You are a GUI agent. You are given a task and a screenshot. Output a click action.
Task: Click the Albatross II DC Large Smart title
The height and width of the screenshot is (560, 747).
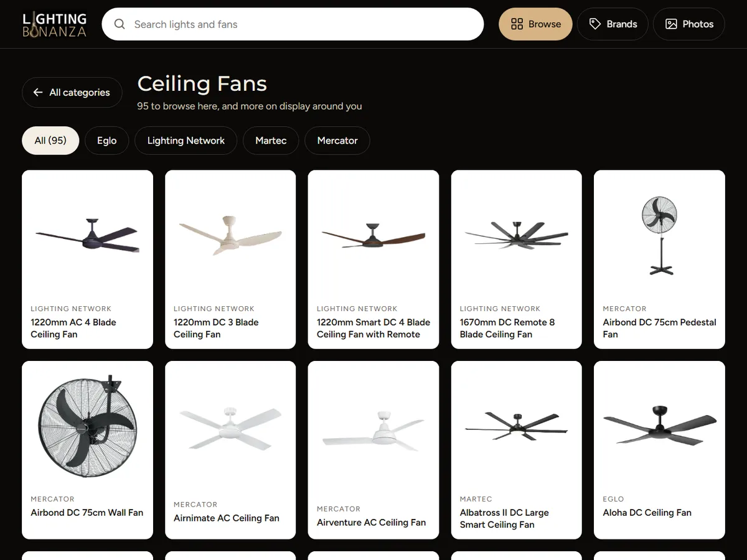504,519
